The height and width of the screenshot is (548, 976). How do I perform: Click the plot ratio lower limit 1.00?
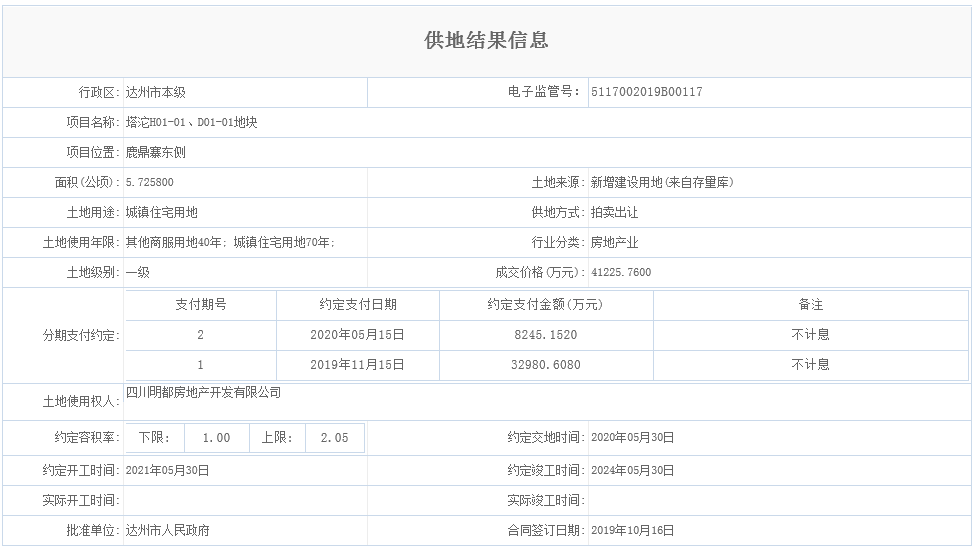(217, 438)
